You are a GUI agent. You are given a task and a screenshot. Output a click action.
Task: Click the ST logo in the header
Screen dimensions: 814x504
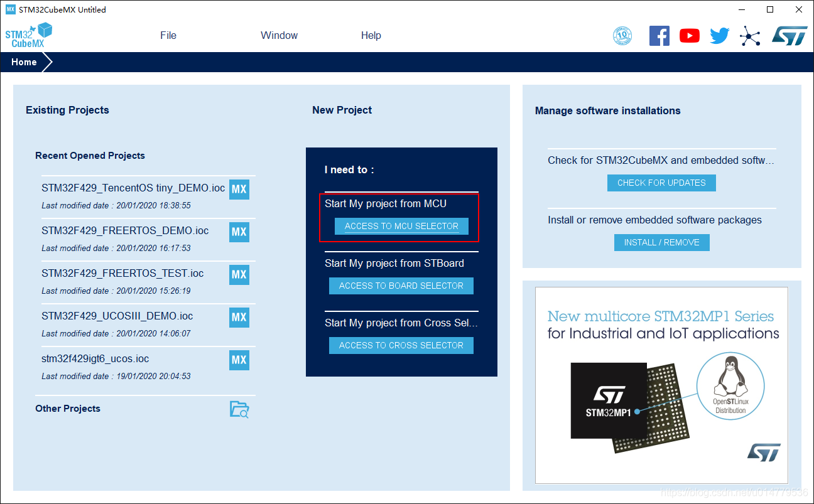pos(789,36)
